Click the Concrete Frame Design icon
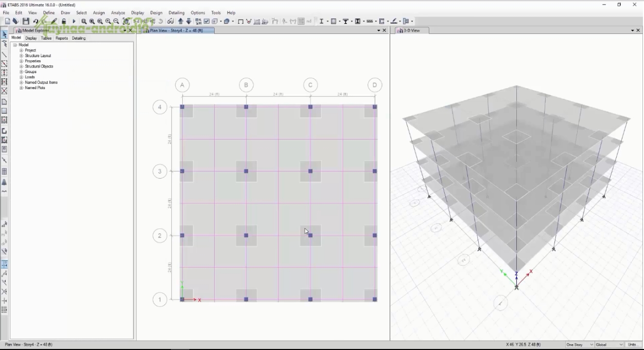The width and height of the screenshot is (644, 350). [x=333, y=21]
